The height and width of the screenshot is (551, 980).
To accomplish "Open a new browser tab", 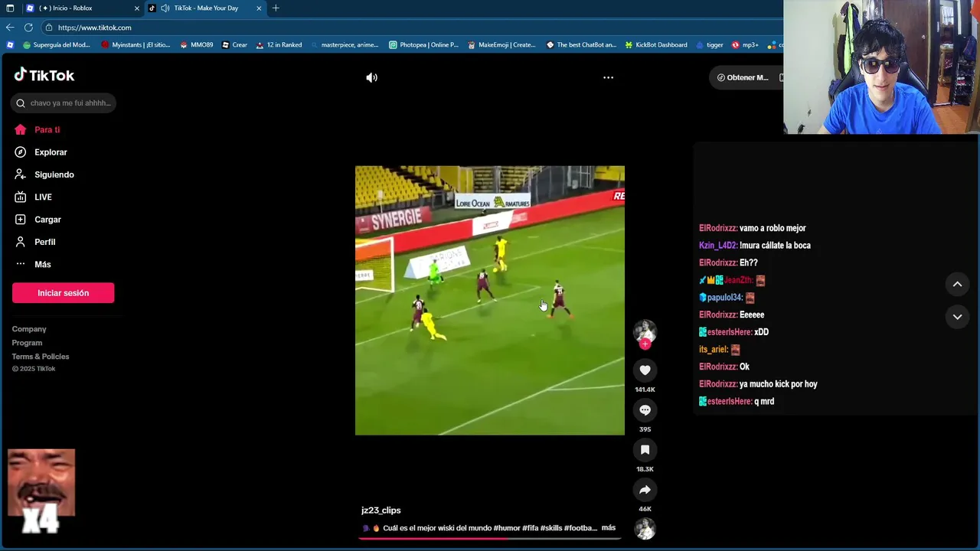I will (276, 8).
